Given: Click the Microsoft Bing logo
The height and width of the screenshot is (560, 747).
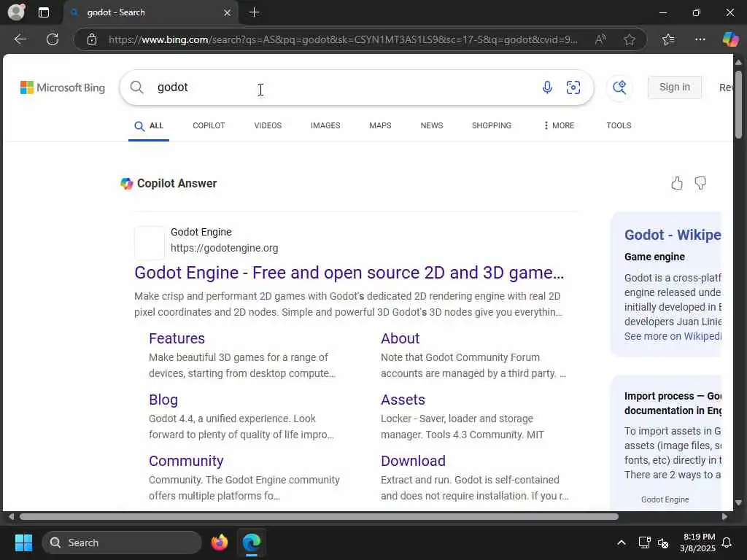Looking at the screenshot, I should (x=63, y=87).
